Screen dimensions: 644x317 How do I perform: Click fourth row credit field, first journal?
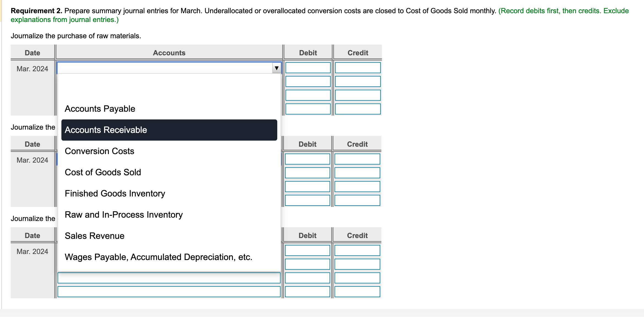pyautogui.click(x=358, y=109)
